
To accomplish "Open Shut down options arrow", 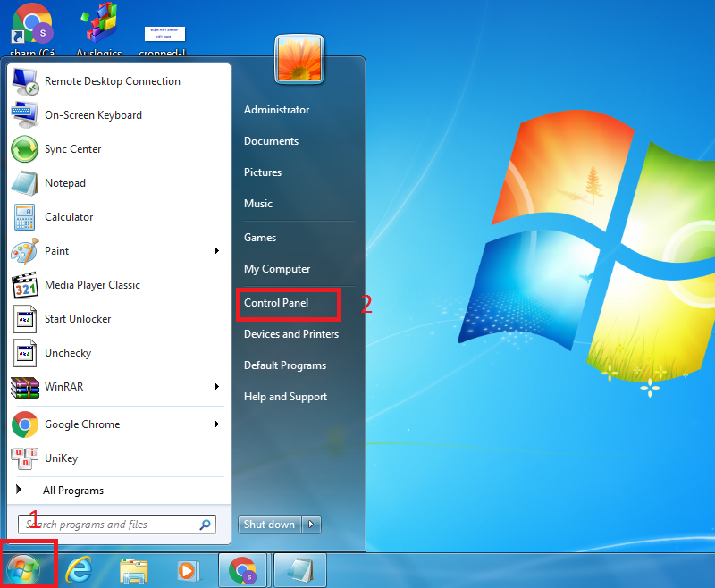I will [311, 525].
